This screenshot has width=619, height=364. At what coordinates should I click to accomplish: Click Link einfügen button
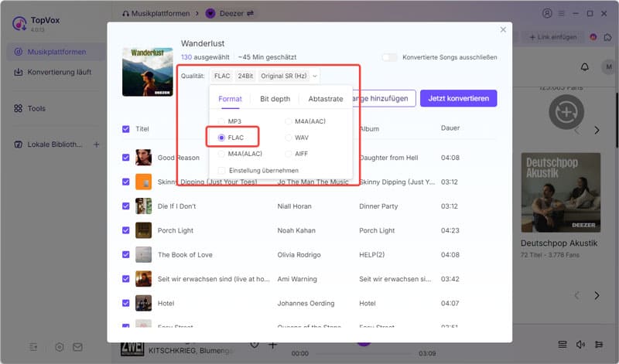[552, 37]
